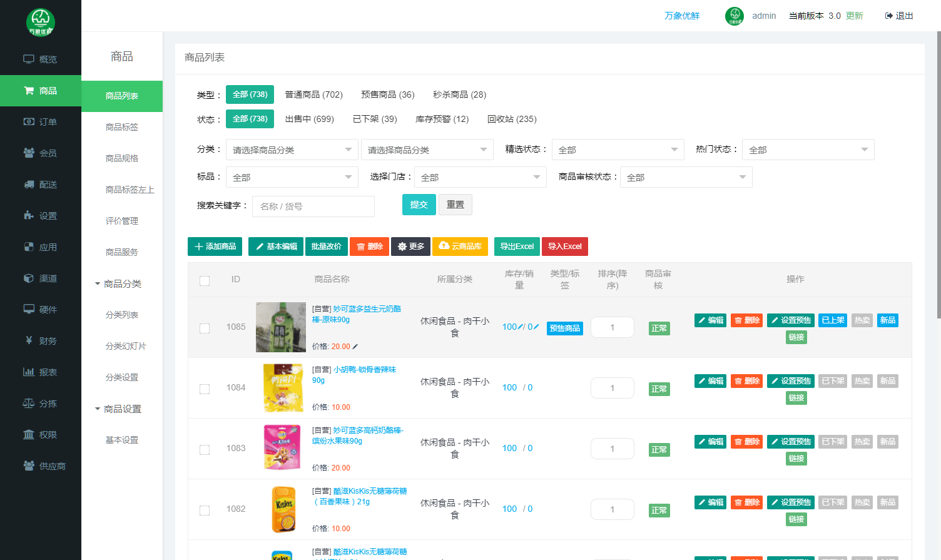Click the shopping cart 商品 sidebar icon
This screenshot has width=941, height=560.
[29, 91]
